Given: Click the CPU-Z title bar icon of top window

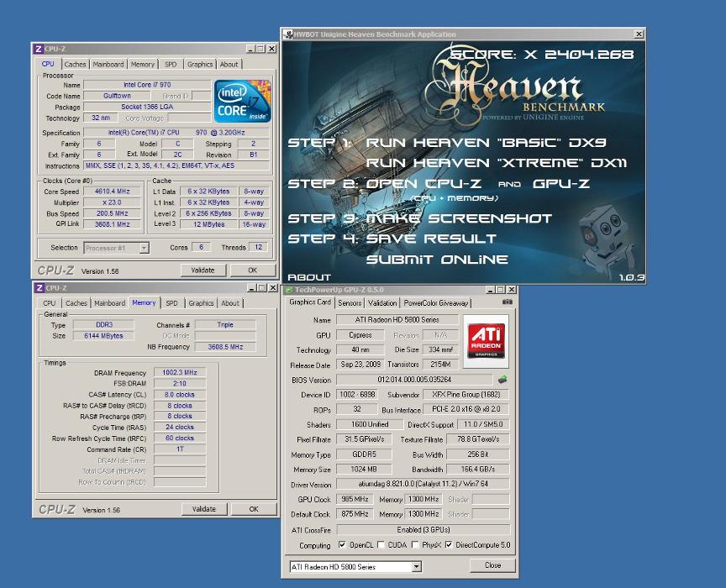Looking at the screenshot, I should point(39,49).
